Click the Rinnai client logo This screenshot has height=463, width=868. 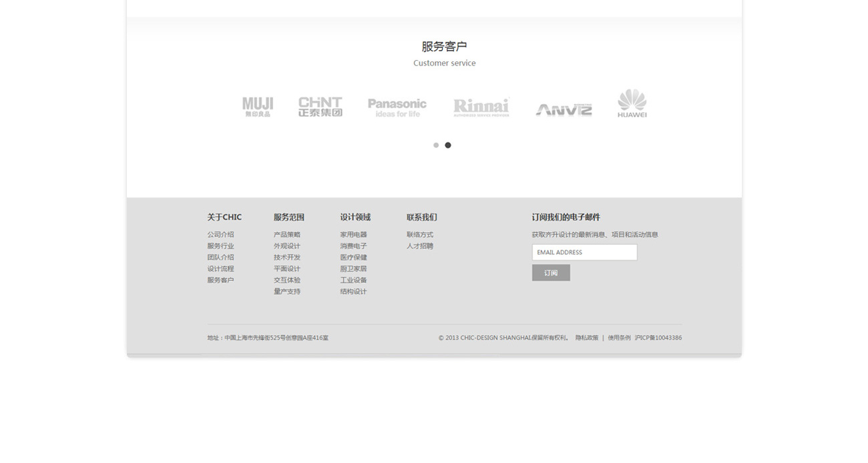[481, 107]
